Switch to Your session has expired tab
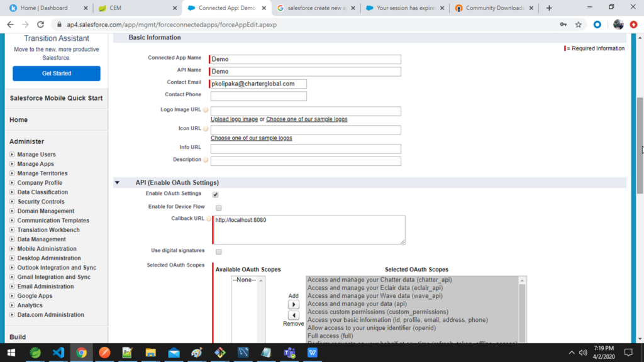 (x=404, y=8)
